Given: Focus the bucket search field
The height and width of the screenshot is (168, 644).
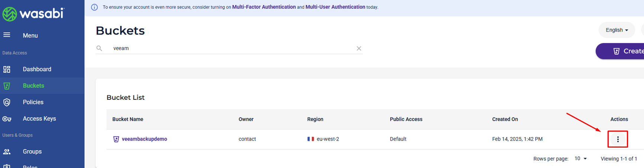Looking at the screenshot, I should point(229,48).
